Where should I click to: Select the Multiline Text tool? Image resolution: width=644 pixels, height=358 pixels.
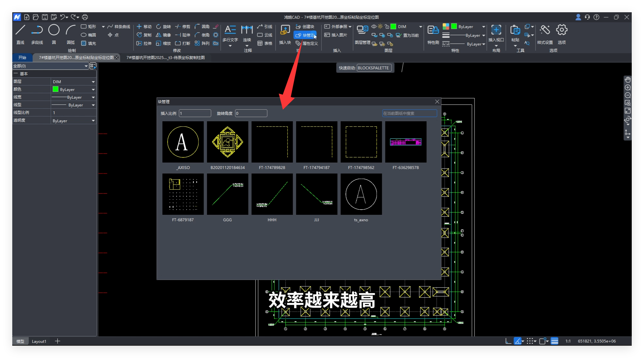coord(230,30)
